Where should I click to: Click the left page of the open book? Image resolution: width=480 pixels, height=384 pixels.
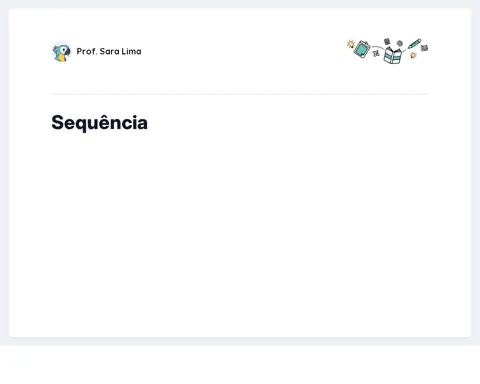[388, 55]
